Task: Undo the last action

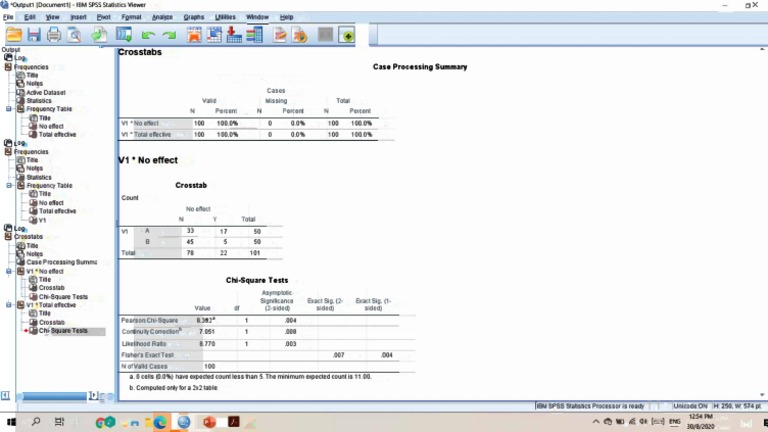Action: (x=148, y=35)
